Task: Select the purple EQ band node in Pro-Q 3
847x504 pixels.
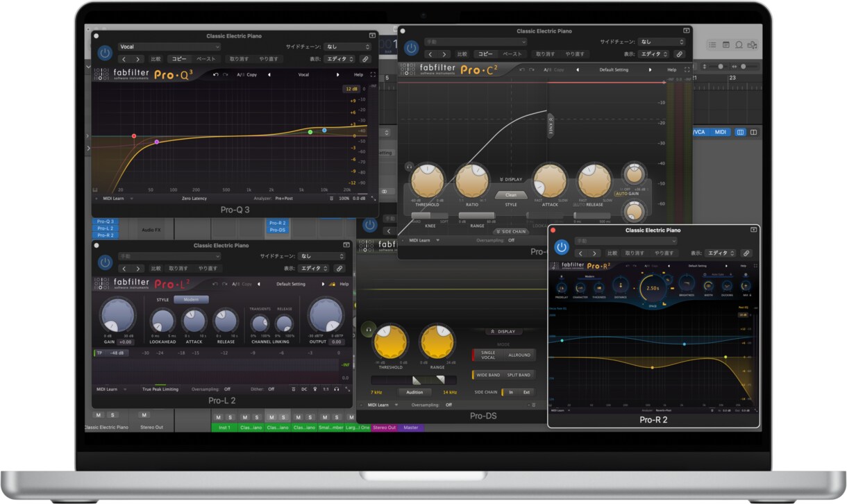Action: [x=157, y=142]
